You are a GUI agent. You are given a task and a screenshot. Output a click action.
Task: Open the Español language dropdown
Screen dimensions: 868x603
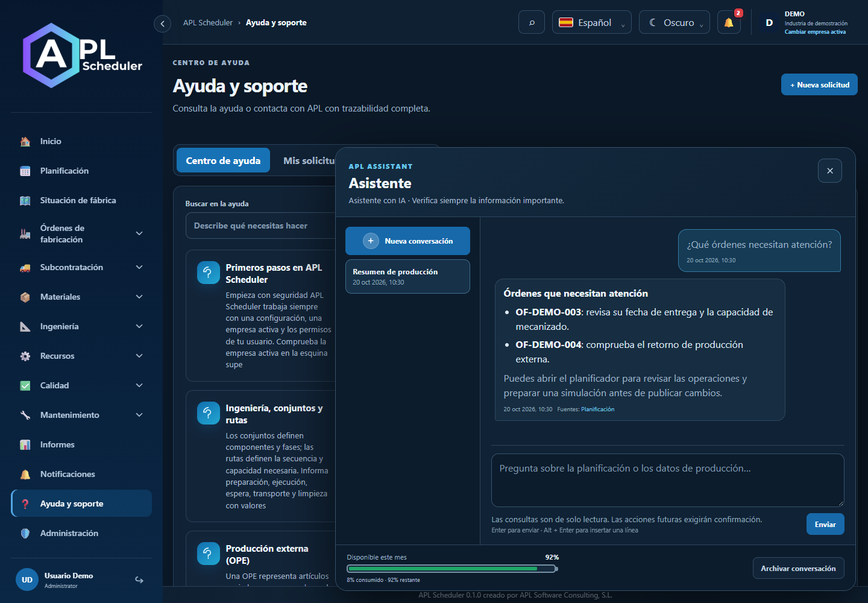592,22
